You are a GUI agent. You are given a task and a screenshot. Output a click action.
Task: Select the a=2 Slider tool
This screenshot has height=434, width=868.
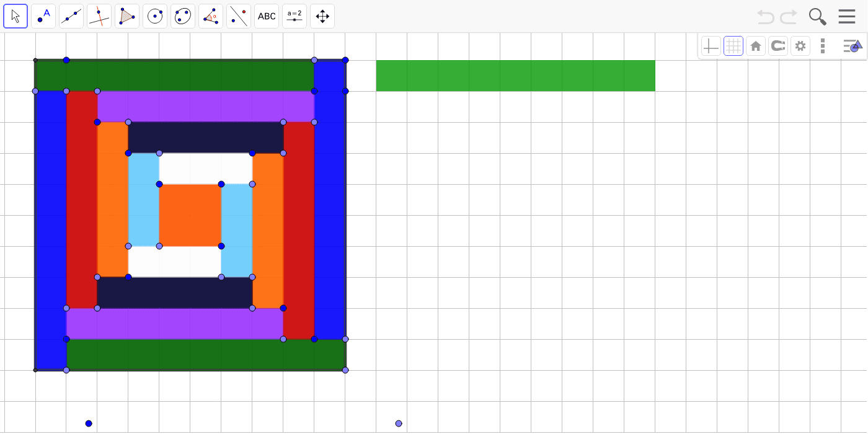[x=294, y=16]
